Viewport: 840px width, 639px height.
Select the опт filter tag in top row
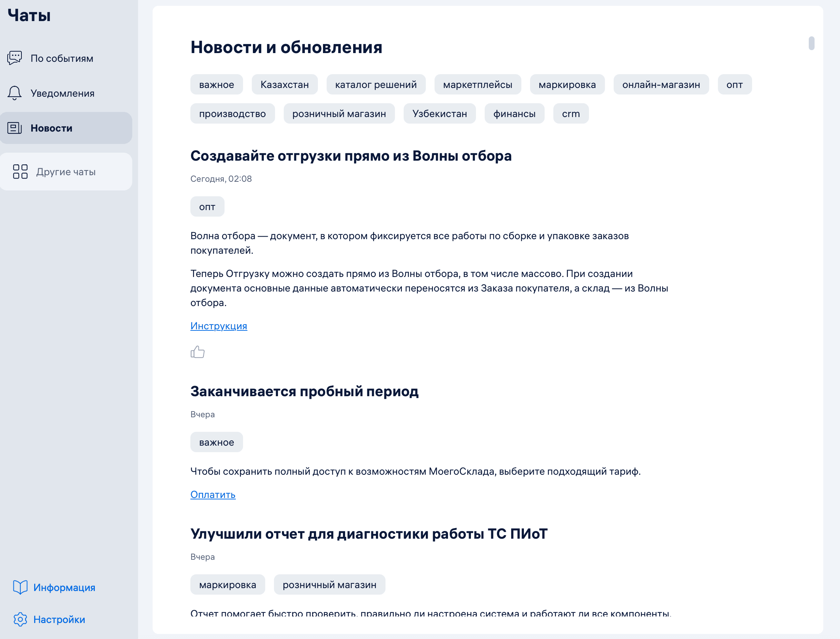coord(735,84)
